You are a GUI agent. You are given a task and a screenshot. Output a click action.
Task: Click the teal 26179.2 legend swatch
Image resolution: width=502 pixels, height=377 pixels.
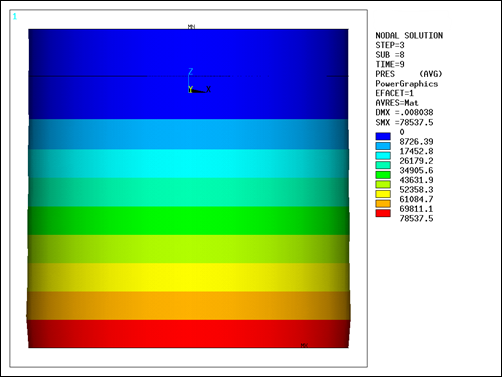coord(383,165)
